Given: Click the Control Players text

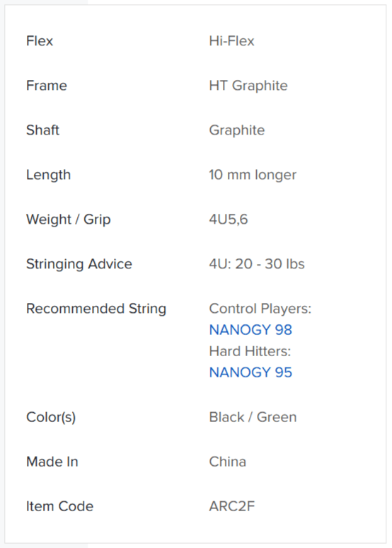Looking at the screenshot, I should [260, 309].
